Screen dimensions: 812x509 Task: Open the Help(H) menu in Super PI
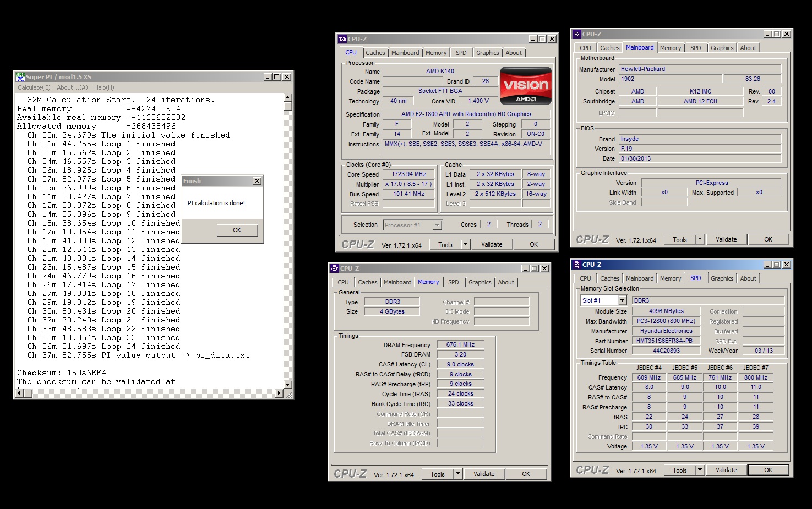click(104, 87)
